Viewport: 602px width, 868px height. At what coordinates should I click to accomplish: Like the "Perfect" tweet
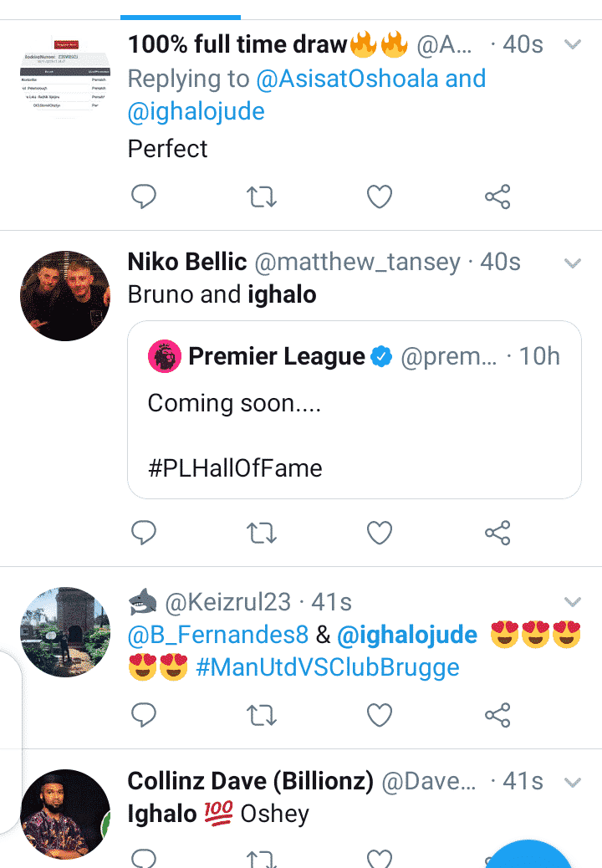380,197
